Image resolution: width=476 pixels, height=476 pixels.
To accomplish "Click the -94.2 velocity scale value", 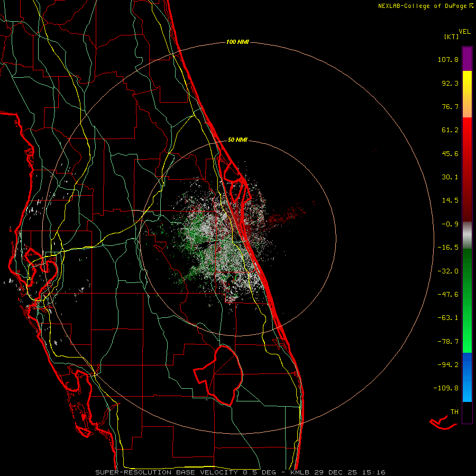I will [x=448, y=364].
